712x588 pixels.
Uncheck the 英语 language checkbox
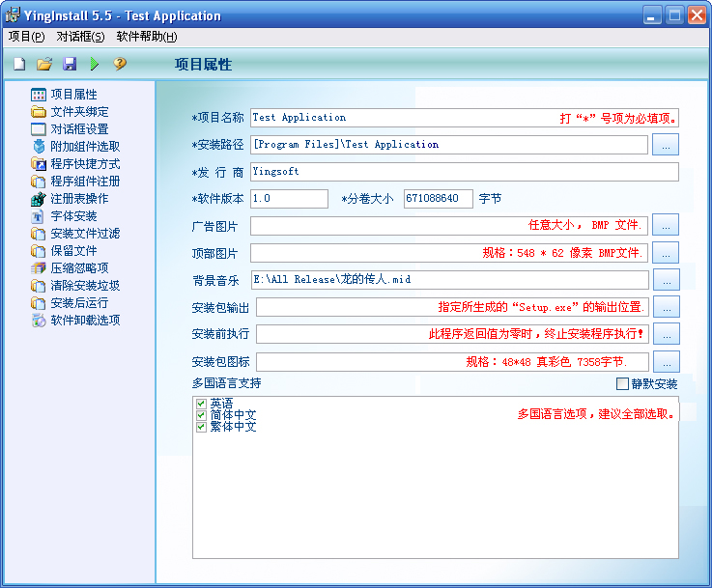[x=201, y=404]
